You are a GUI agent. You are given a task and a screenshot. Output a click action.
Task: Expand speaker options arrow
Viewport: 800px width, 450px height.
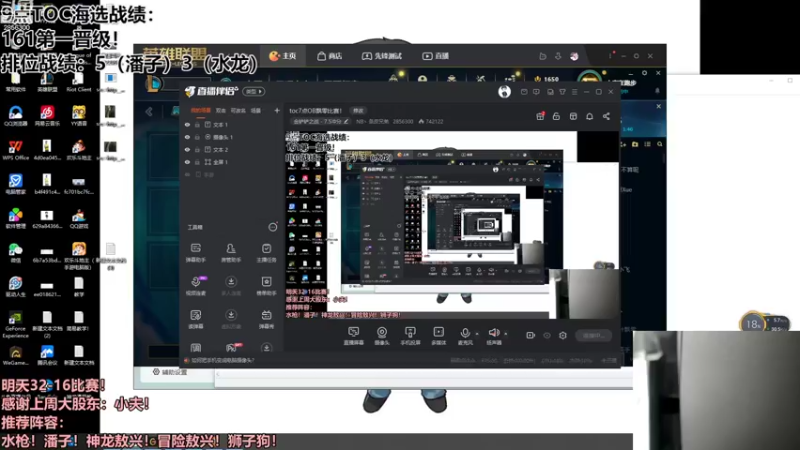[x=506, y=334]
